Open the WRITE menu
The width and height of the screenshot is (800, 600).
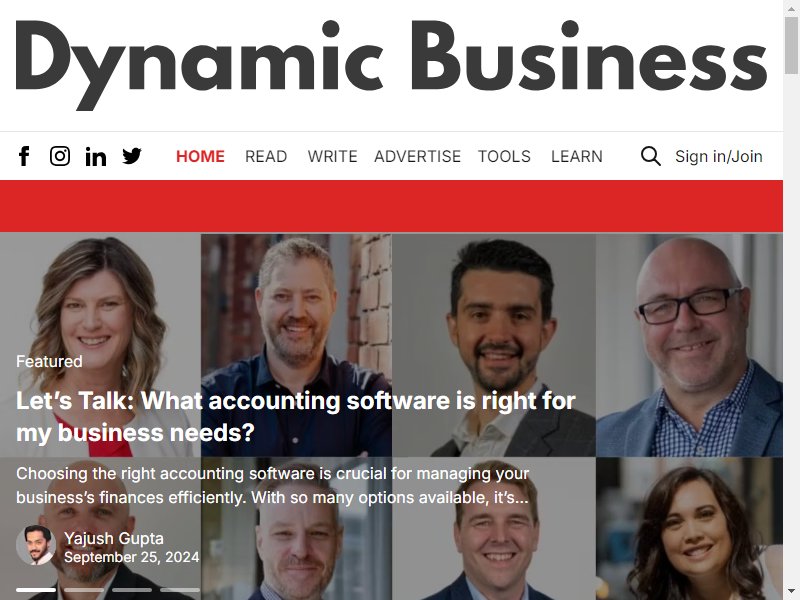point(332,156)
